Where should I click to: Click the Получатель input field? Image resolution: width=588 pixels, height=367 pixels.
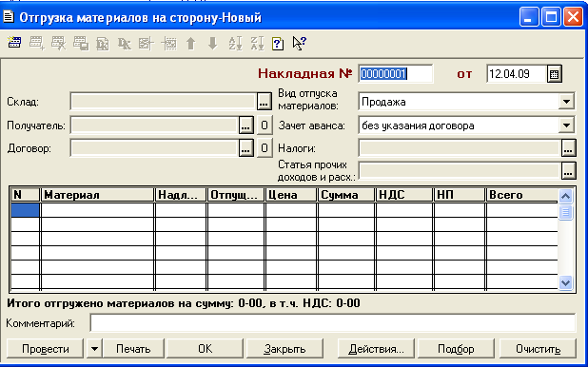pos(154,126)
